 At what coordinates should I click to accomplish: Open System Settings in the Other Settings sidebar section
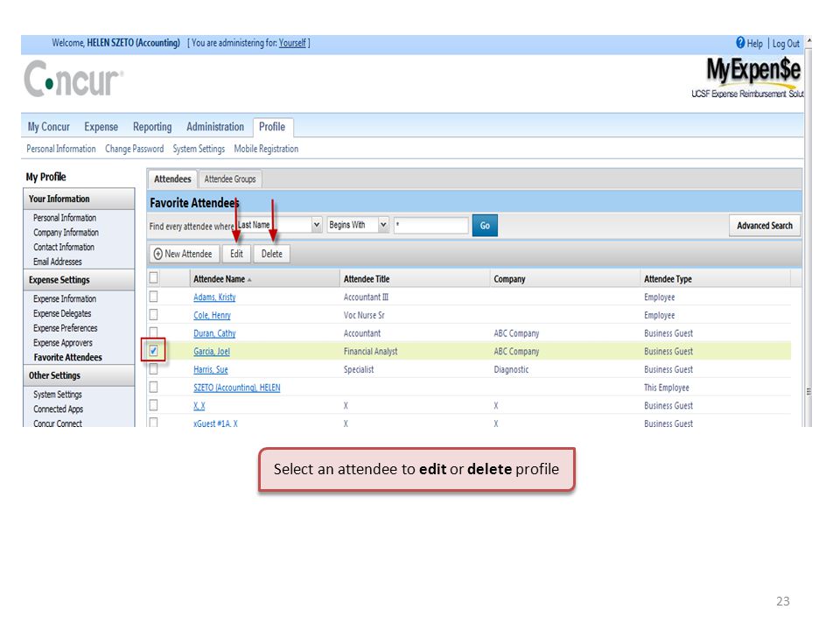pos(58,395)
